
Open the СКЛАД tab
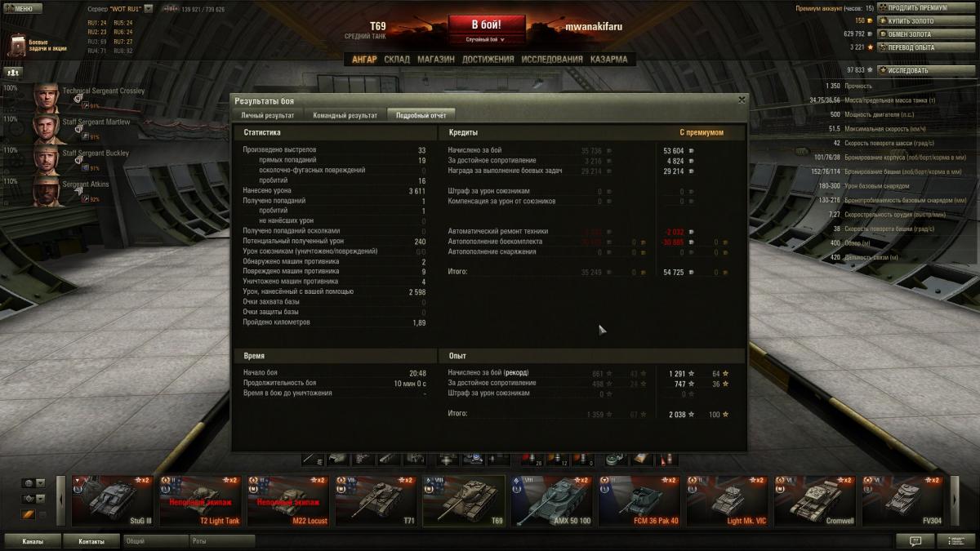click(397, 60)
